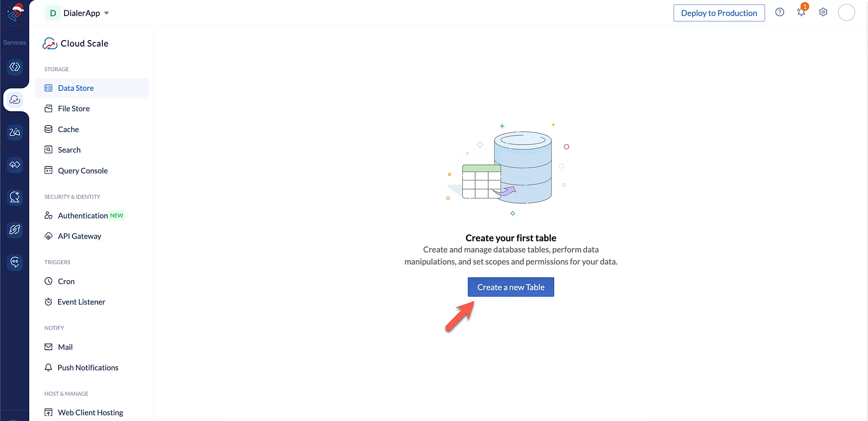Screen dimensions: 868x421
Task: Open the notifications bell
Action: click(x=801, y=12)
